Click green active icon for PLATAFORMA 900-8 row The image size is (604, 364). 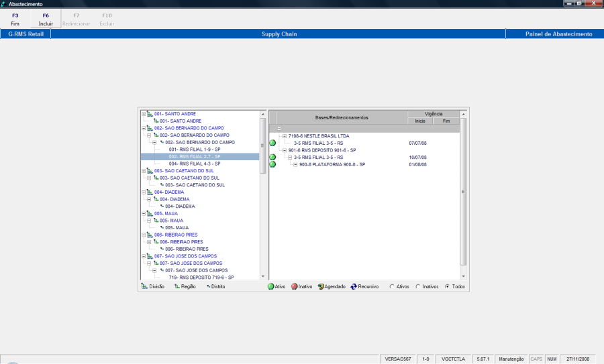coord(272,164)
